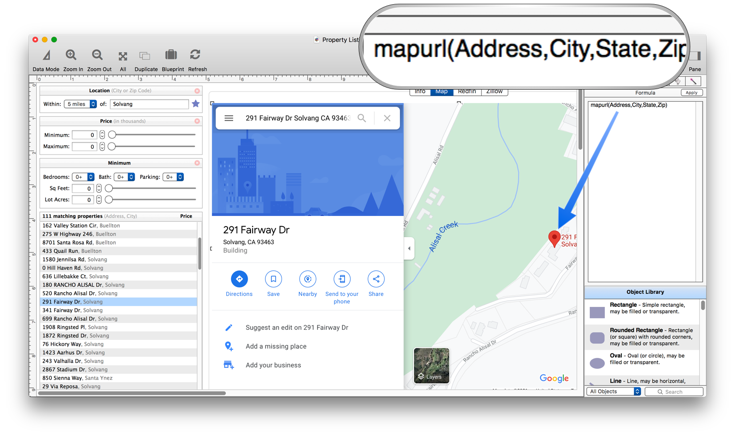735x437 pixels.
Task: Select 162 Valley Station Cir row
Action: (119, 226)
